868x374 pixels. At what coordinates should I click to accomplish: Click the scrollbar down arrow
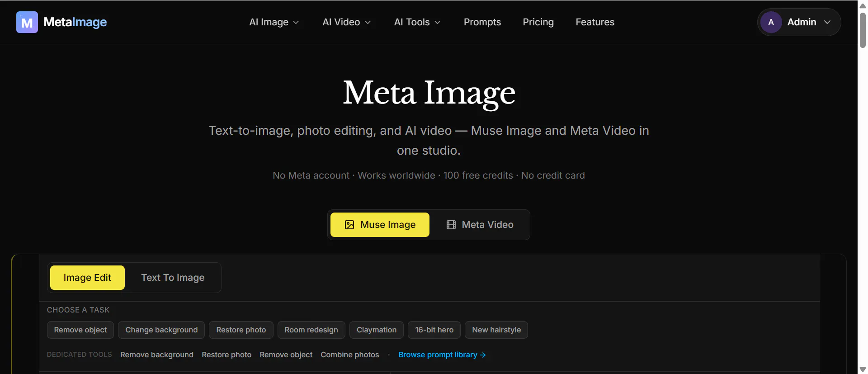tap(863, 369)
